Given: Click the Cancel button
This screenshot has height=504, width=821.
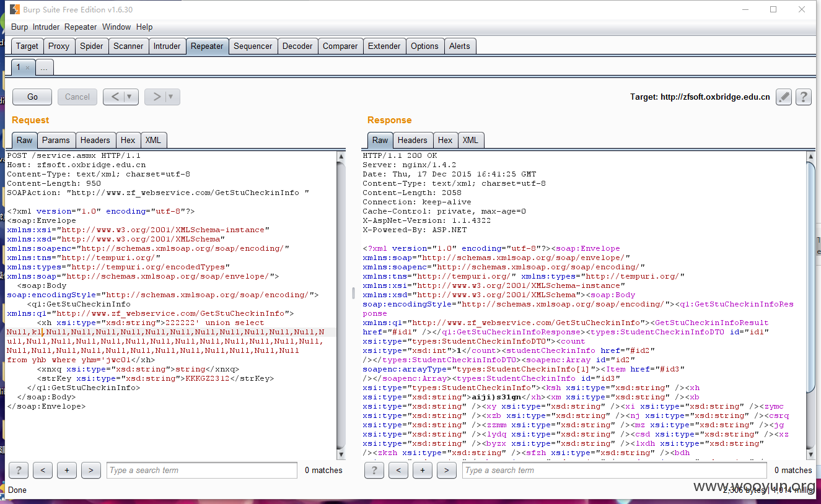Looking at the screenshot, I should (77, 97).
